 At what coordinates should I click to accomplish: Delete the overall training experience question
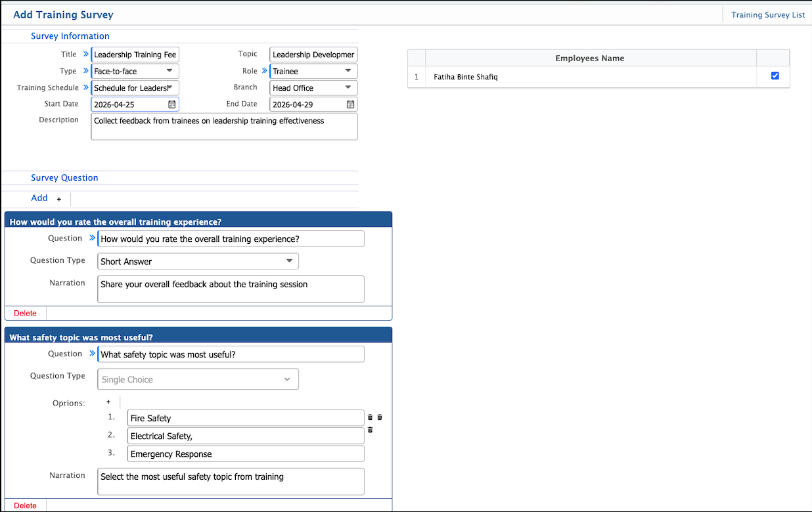click(26, 314)
